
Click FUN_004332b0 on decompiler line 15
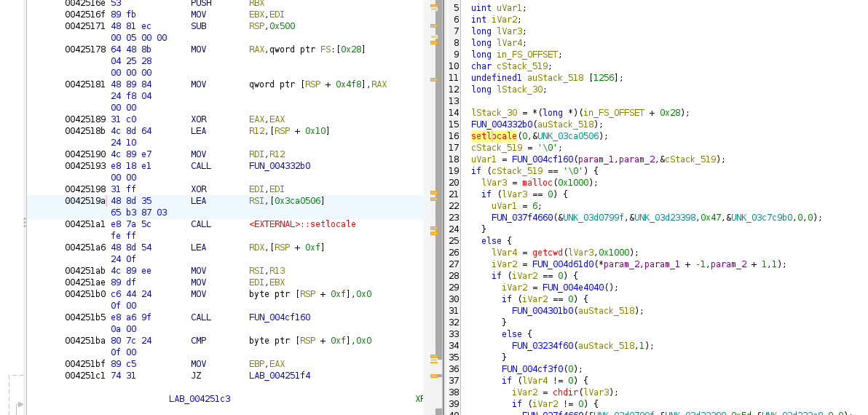pos(502,124)
